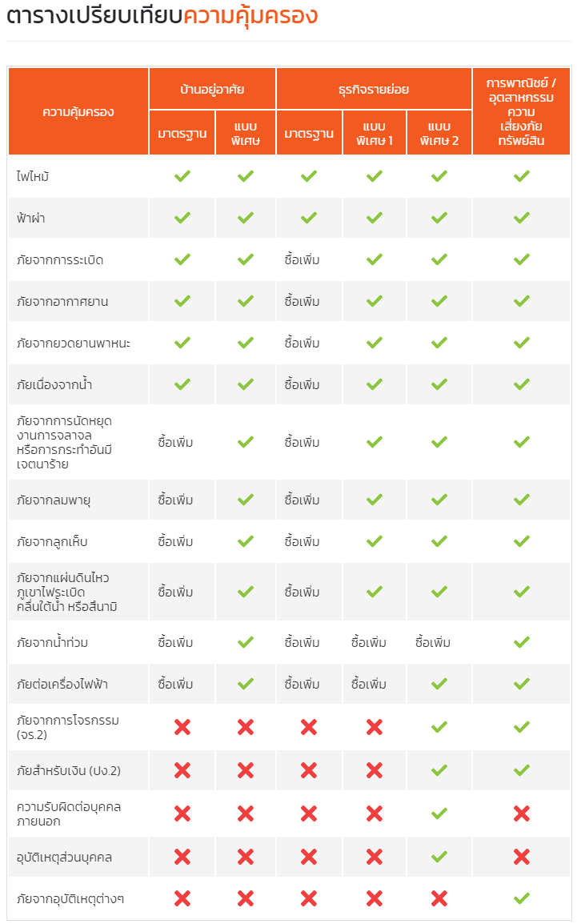Click the ความคุ้มครอง header cell
This screenshot has width=577, height=924.
click(78, 111)
